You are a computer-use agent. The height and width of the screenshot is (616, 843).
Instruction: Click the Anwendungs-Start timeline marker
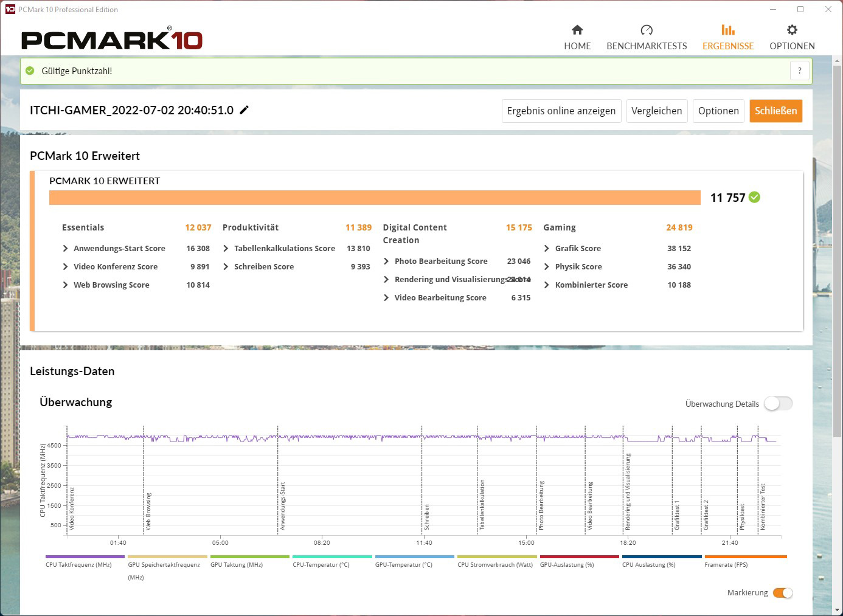[282, 506]
